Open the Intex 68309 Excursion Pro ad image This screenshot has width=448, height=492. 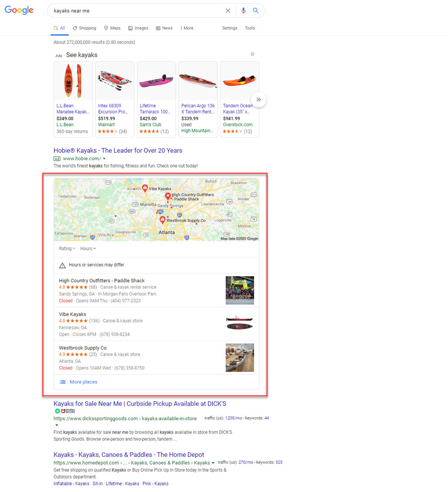click(115, 81)
